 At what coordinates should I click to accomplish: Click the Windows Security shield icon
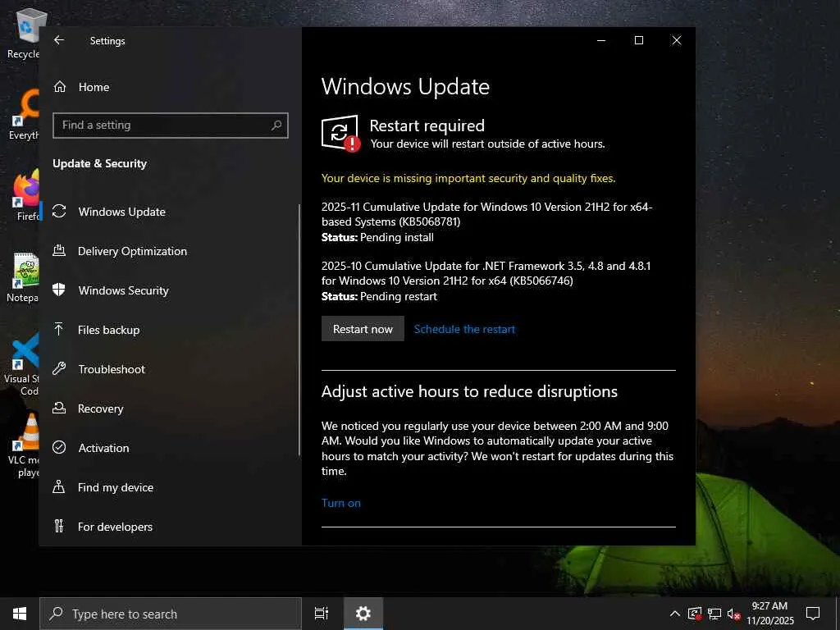[59, 290]
